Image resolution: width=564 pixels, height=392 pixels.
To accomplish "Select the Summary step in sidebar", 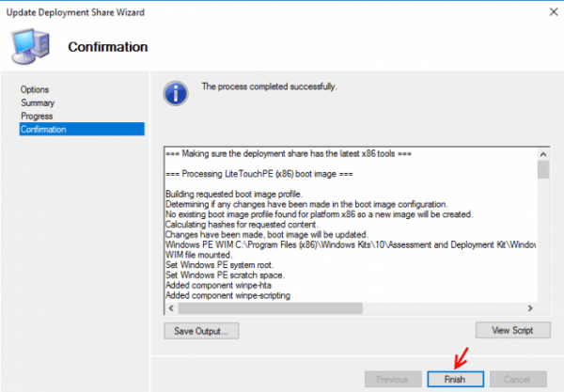I will 38,102.
